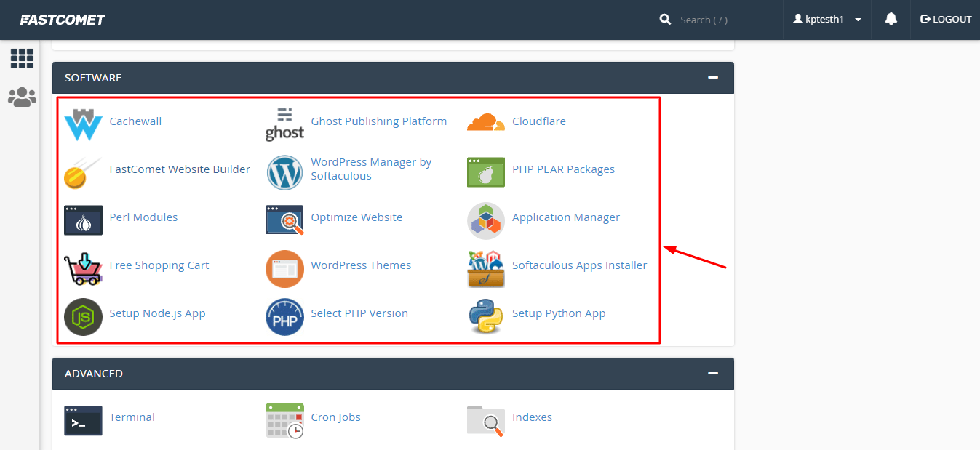Click the notifications bell icon
Image resolution: width=980 pixels, height=450 pixels.
(891, 20)
